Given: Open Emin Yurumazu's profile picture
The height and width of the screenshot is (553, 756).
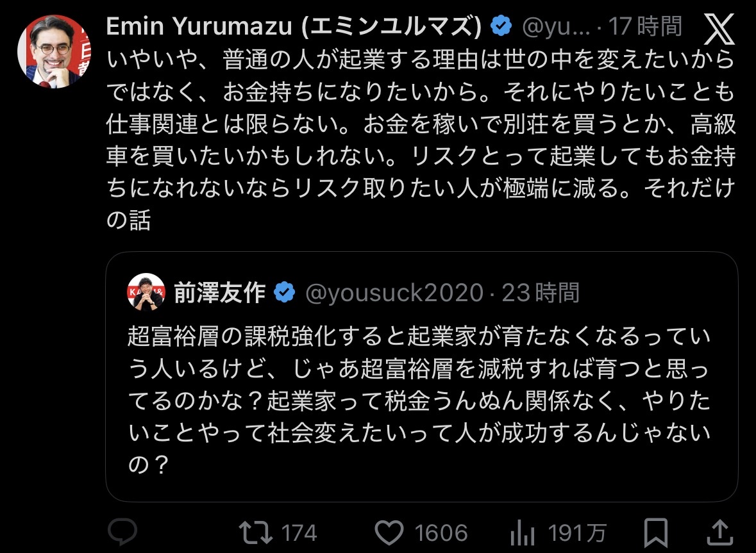Looking at the screenshot, I should (55, 52).
